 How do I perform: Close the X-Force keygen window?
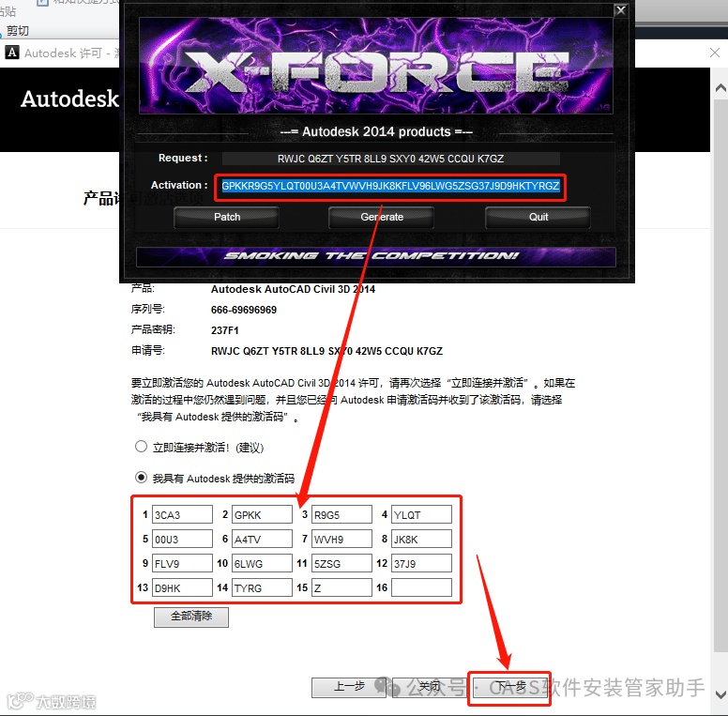[621, 10]
